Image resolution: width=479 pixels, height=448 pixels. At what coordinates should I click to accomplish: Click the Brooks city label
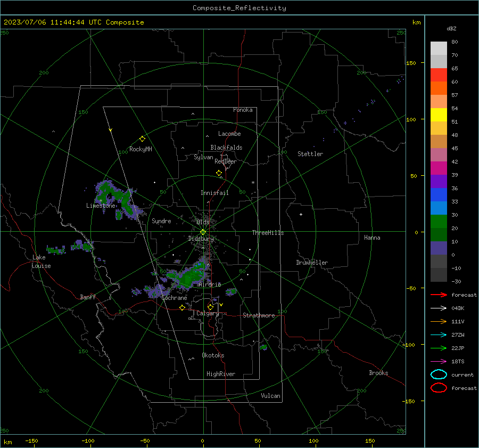tap(378, 373)
